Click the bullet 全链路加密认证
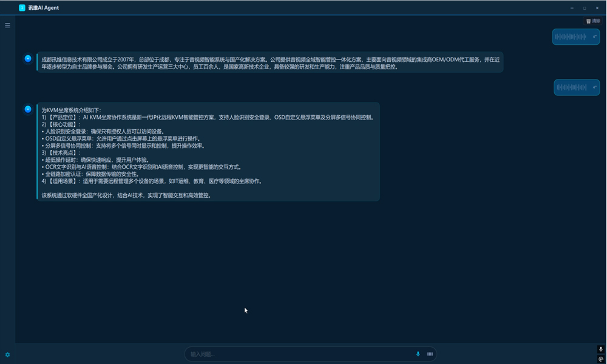 tap(90, 174)
